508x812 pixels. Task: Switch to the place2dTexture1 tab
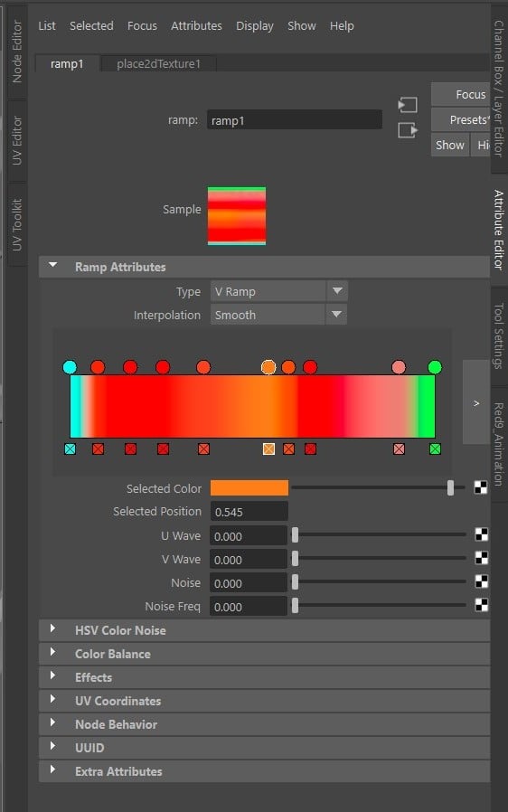coord(158,63)
